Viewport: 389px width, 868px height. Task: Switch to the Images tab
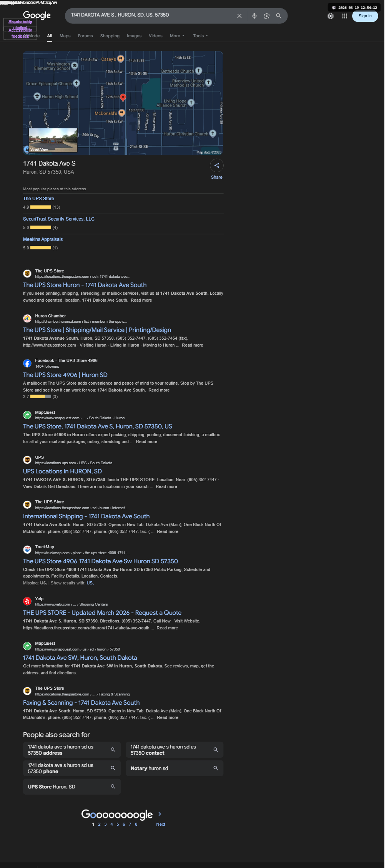point(134,36)
